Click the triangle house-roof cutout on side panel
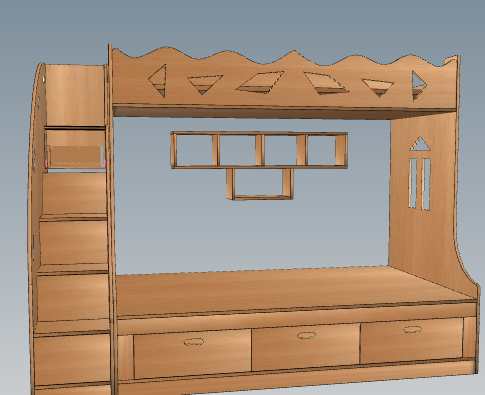 pyautogui.click(x=420, y=144)
